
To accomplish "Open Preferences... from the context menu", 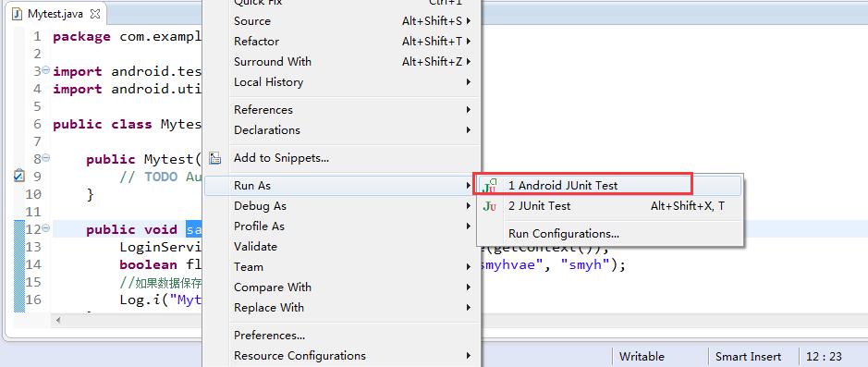I will pos(341,336).
